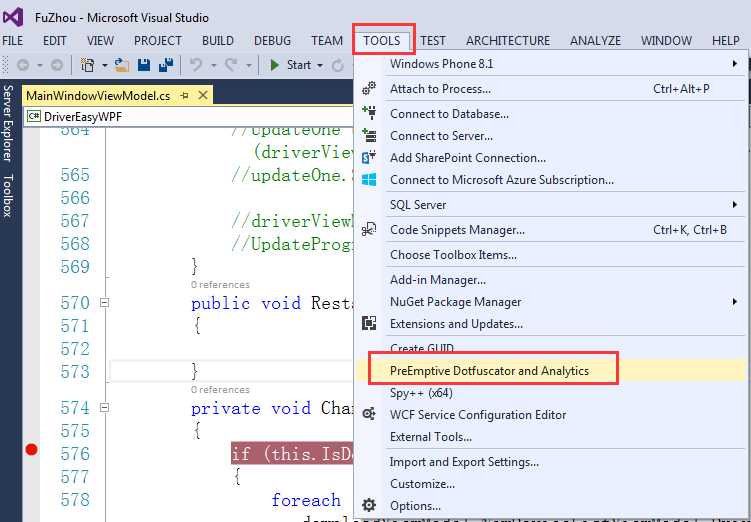Open the Undo history dropdown arrow
The width and height of the screenshot is (751, 522).
tap(214, 65)
